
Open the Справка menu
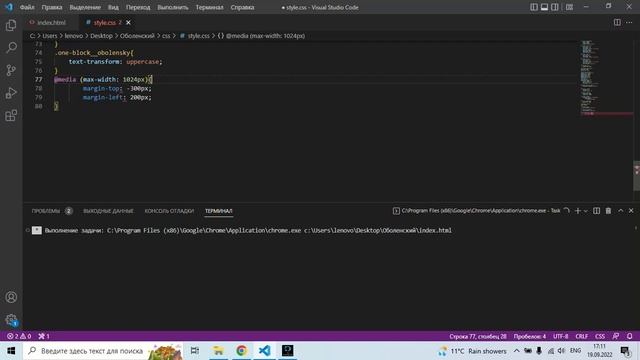click(x=242, y=7)
